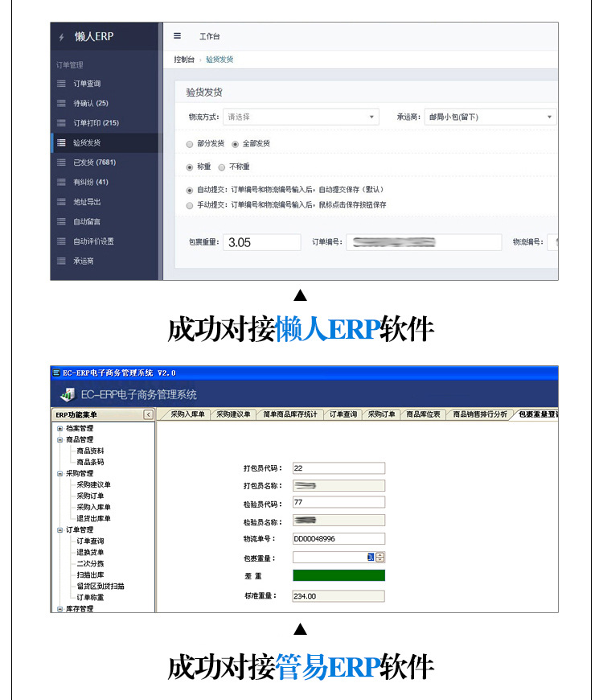Switch to the 采购订单 tab
Image resolution: width=603 pixels, height=700 pixels.
click(x=381, y=414)
